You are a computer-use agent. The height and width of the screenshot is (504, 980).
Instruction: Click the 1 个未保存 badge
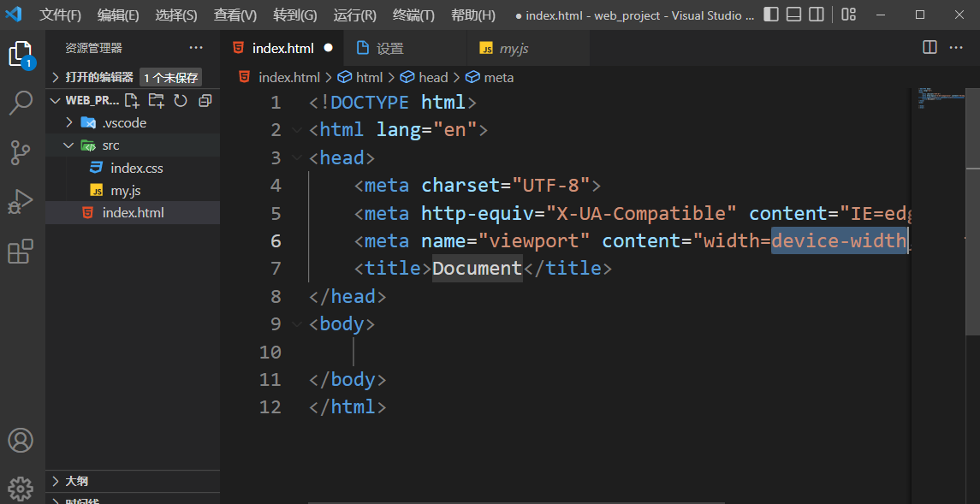170,78
